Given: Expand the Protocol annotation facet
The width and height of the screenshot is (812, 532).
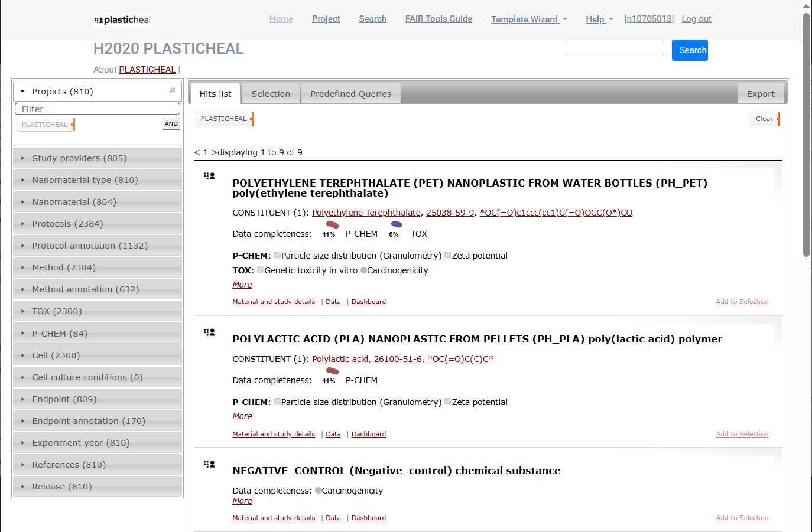Looking at the screenshot, I should coord(89,246).
